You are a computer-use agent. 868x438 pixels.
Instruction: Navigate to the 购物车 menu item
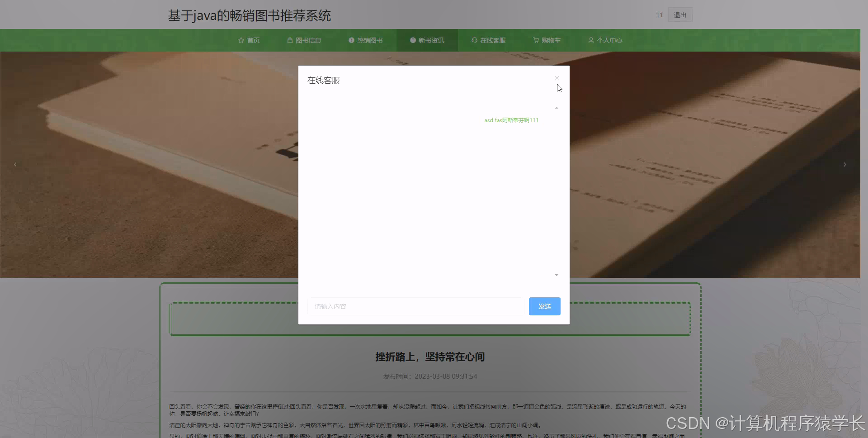551,40
